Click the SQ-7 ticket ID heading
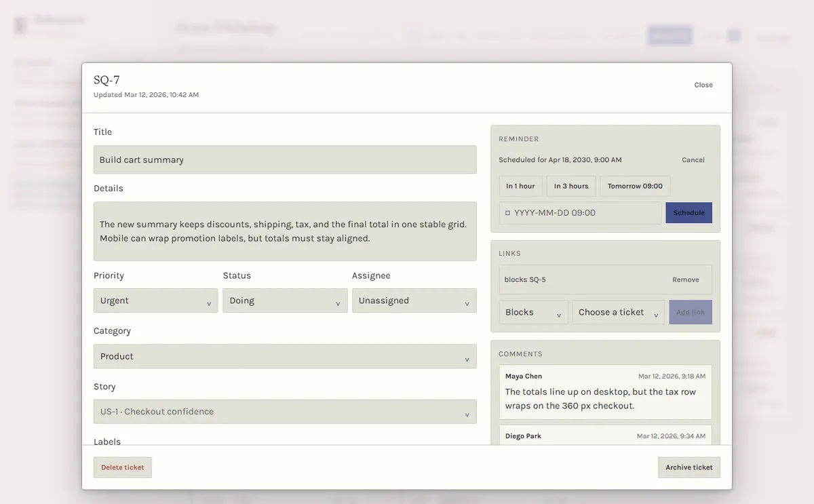814x504 pixels. click(x=106, y=80)
